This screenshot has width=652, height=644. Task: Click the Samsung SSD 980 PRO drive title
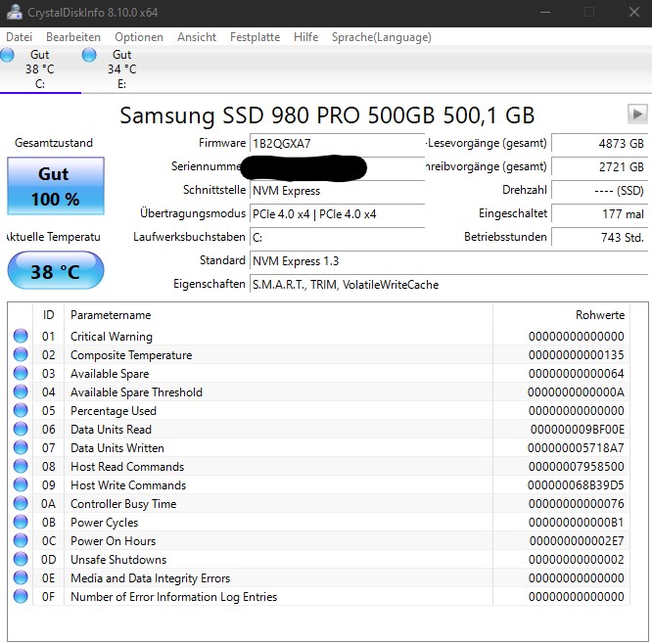click(327, 115)
